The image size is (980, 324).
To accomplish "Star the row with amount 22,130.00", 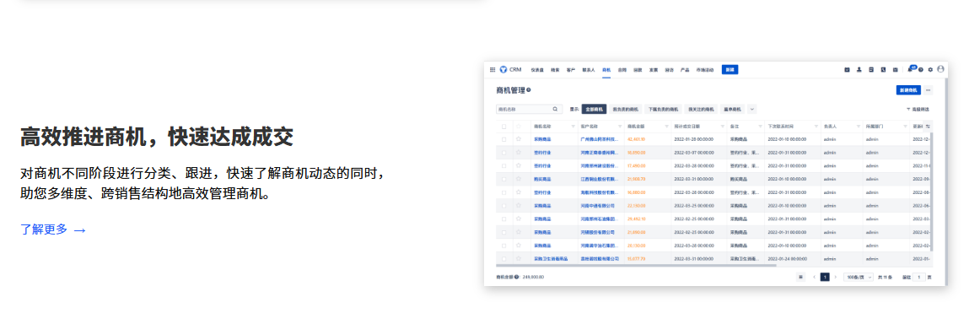I will [518, 205].
